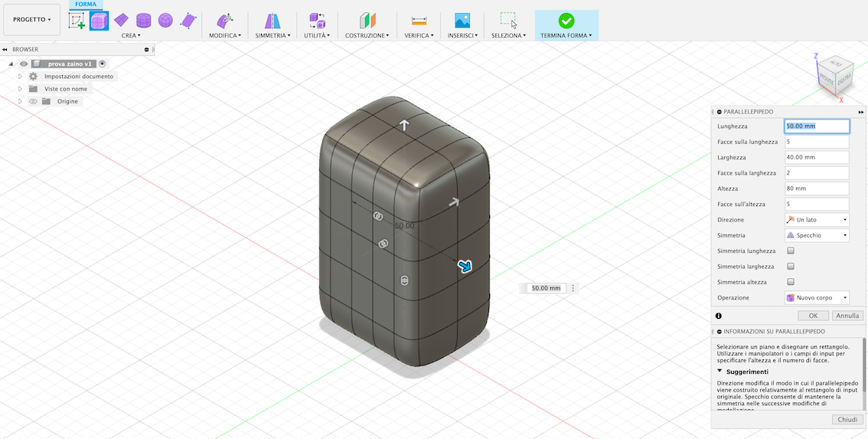
Task: Click the floating 50.00 mm viewport field
Action: coord(546,288)
